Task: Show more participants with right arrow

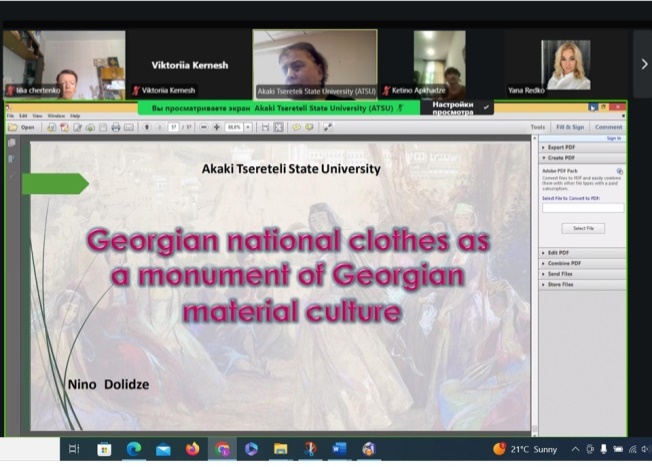Action: click(x=644, y=64)
